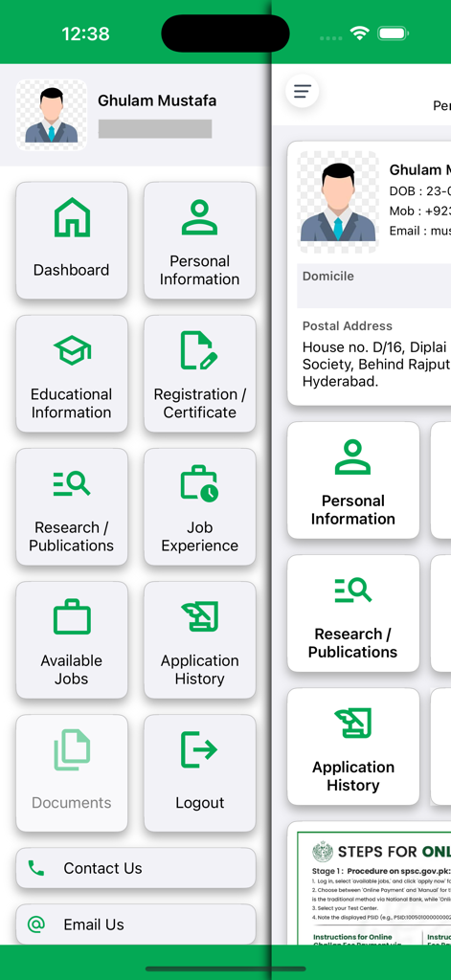
Task: Tap the side menu profile avatar
Action: [x=52, y=115]
